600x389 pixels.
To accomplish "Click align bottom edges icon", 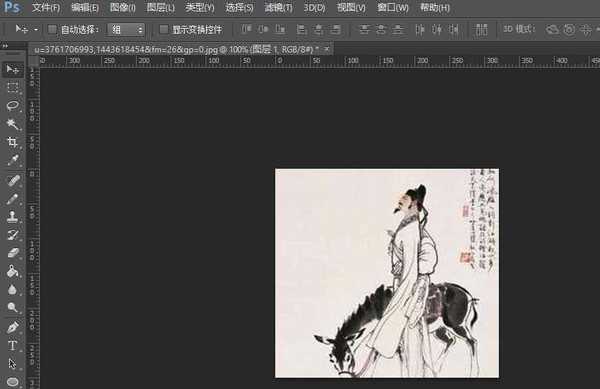I will [280, 29].
